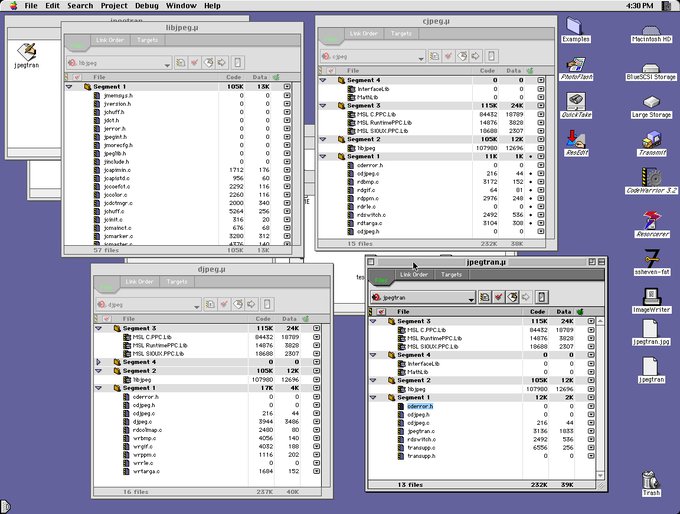Open Project Inspector icon in jpegtran.µ toolbar
The width and height of the screenshot is (680, 514).
[541, 297]
